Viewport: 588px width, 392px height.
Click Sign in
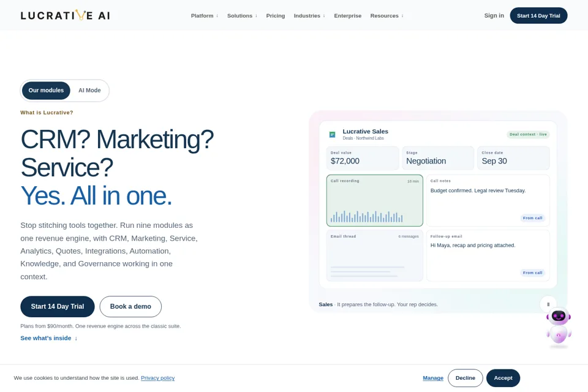[x=494, y=15]
